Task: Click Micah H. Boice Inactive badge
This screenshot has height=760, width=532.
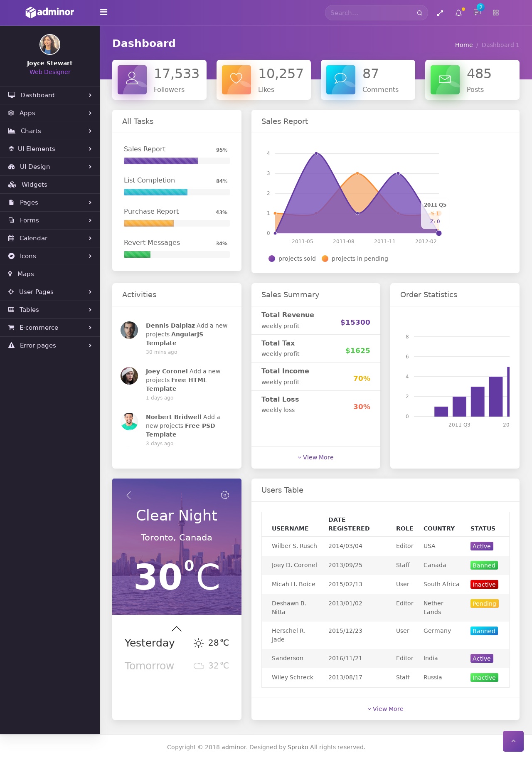Action: tap(484, 585)
